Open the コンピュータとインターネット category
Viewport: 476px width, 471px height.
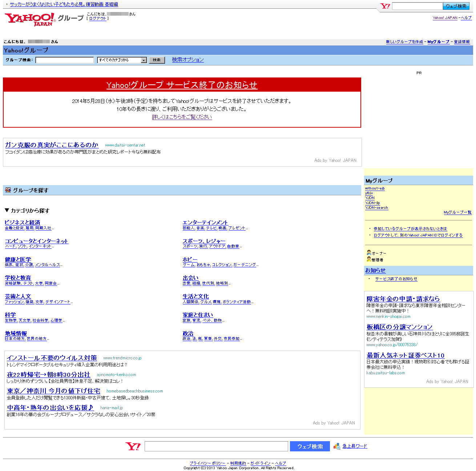click(x=36, y=241)
